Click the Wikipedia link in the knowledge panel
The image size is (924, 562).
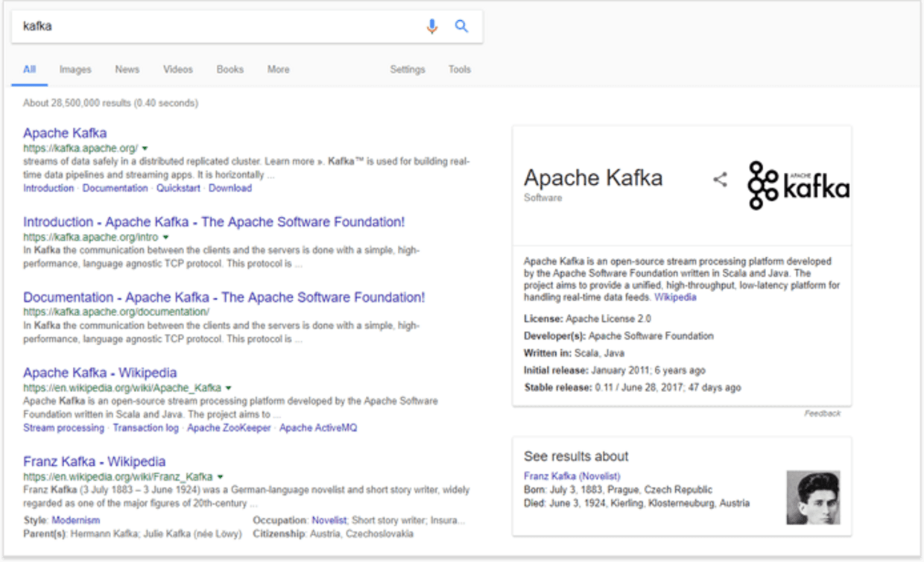676,296
